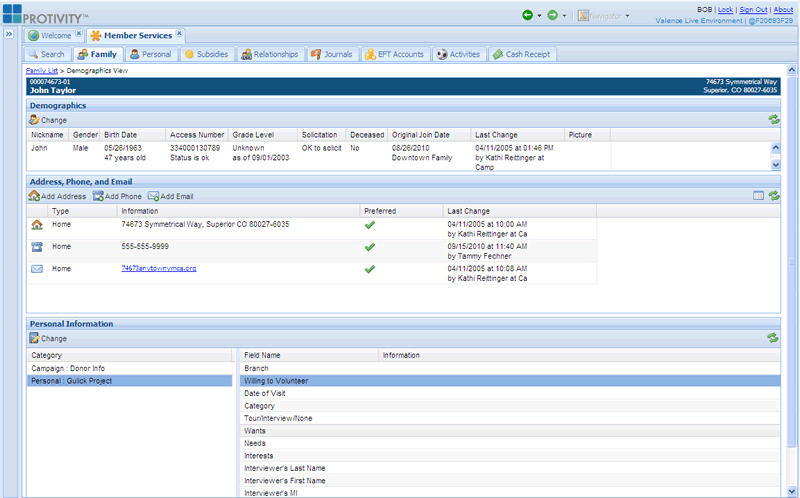
Task: Close the Welcome tab
Action: click(79, 33)
